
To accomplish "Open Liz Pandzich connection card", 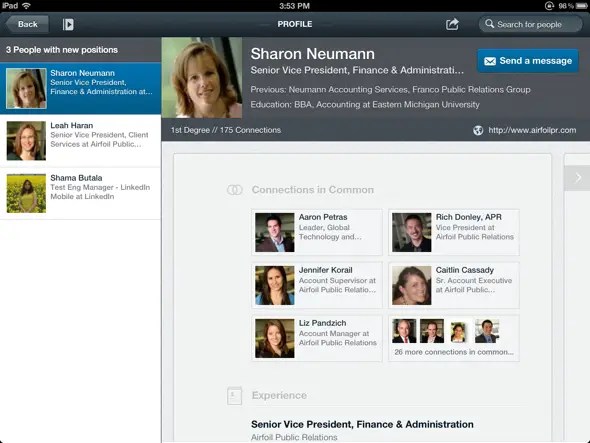I will [x=317, y=338].
